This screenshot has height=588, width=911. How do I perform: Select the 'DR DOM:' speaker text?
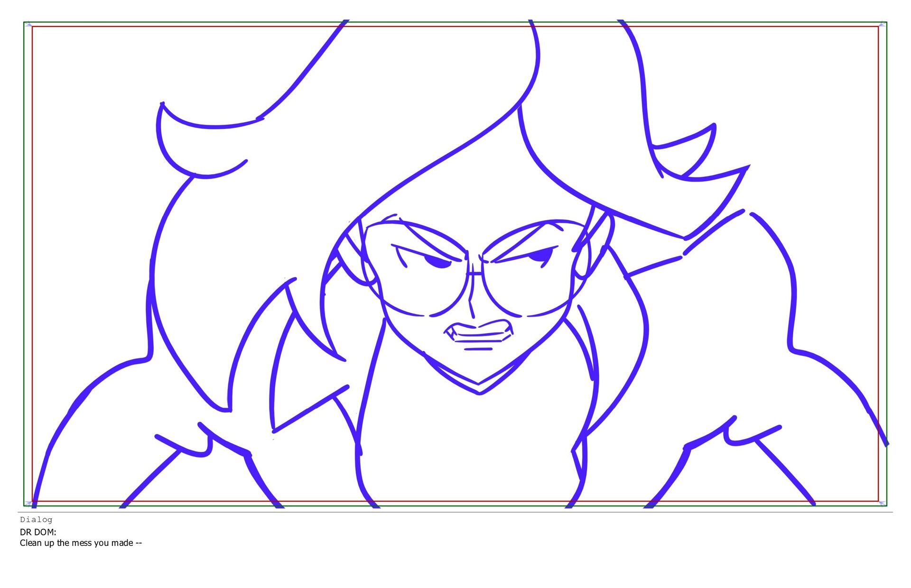coord(38,532)
